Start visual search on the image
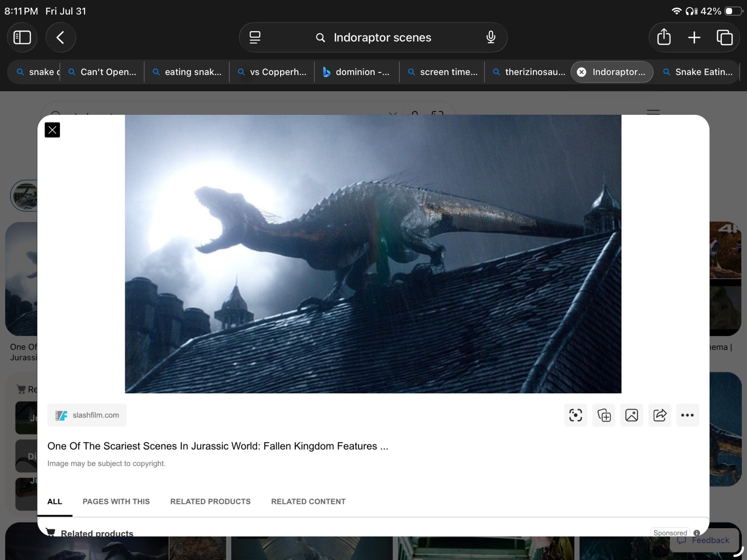Image resolution: width=747 pixels, height=560 pixels. click(x=576, y=415)
